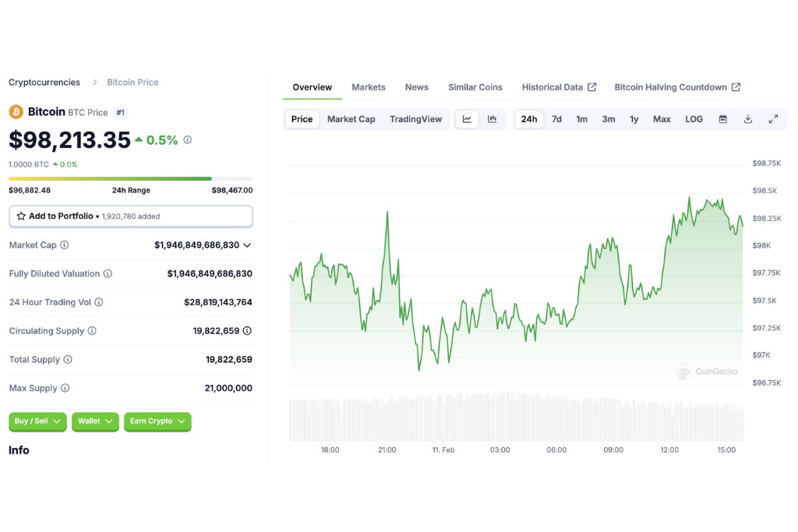Switch to the Overview tab
The image size is (798, 532).
312,87
